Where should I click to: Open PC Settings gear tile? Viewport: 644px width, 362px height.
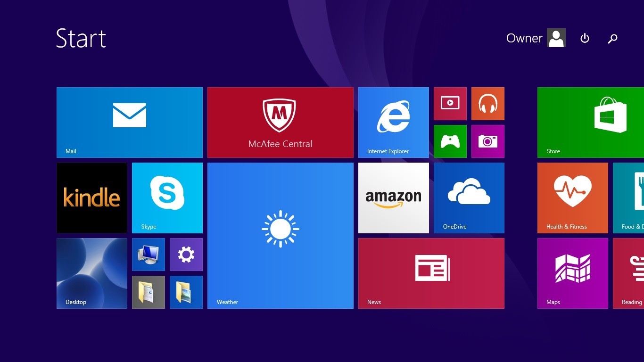coord(186,255)
